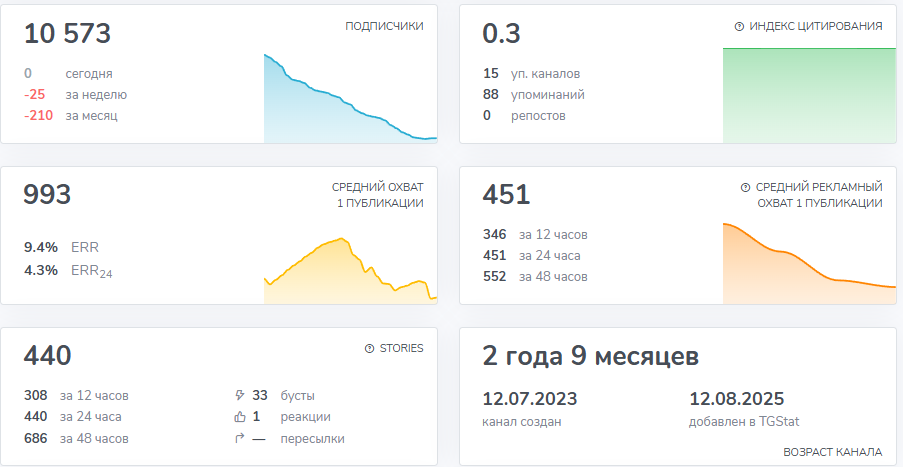903x467 pixels.
Task: Click help icon next to Индекс цитирования
Action: [x=739, y=27]
